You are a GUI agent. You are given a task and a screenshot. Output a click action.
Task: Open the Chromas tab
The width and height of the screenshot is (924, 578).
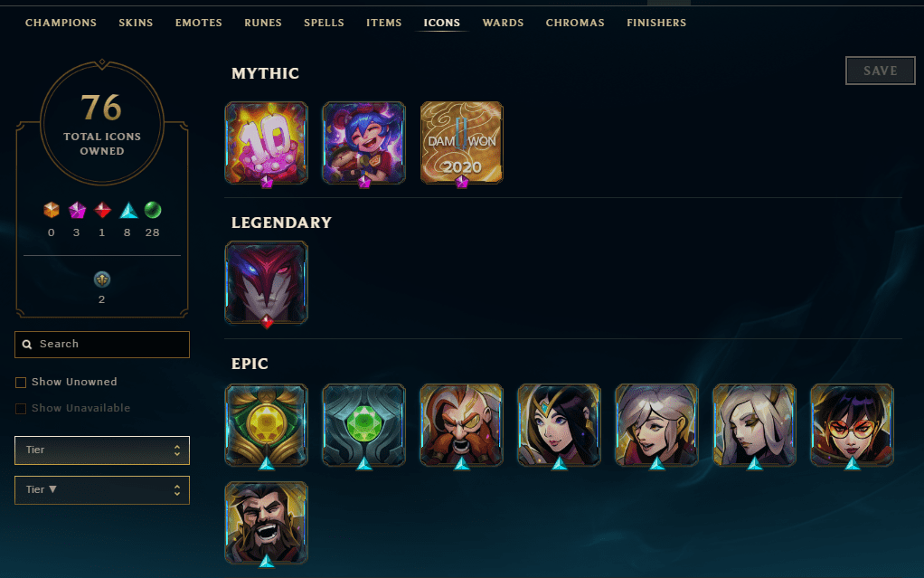[575, 23]
